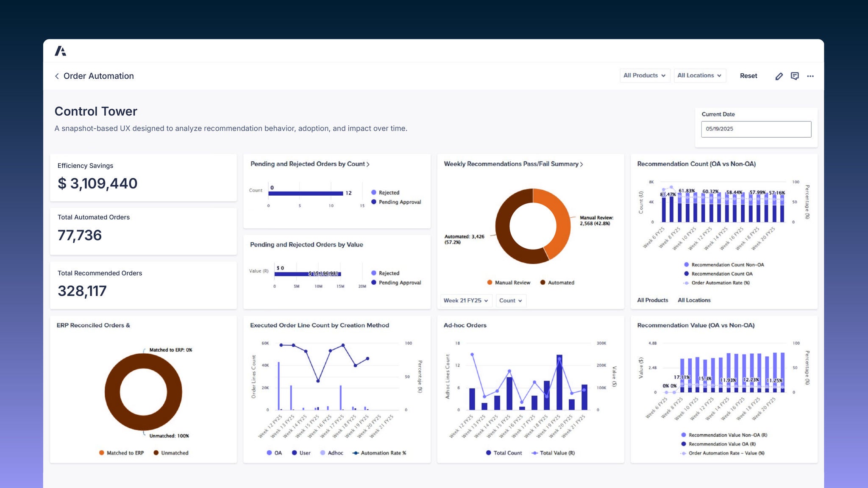Open the All Products dropdown
Image resolution: width=868 pixels, height=488 pixels.
[x=645, y=75]
